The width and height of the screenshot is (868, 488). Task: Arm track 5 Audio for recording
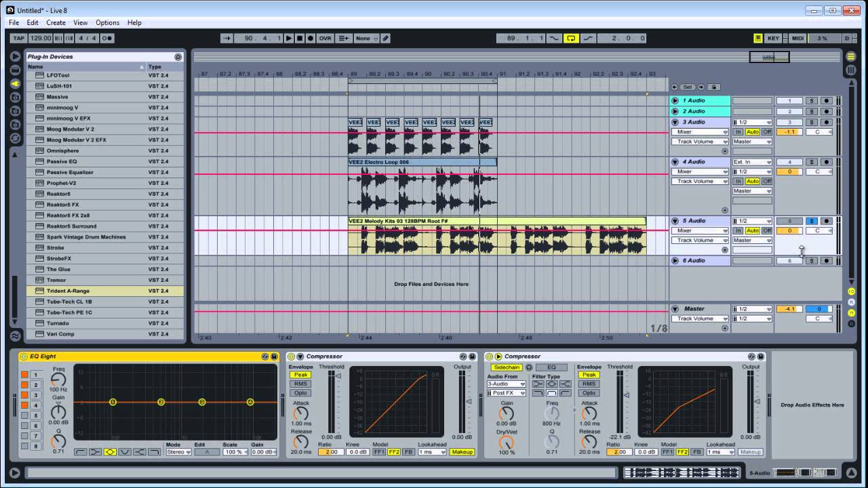(x=826, y=221)
